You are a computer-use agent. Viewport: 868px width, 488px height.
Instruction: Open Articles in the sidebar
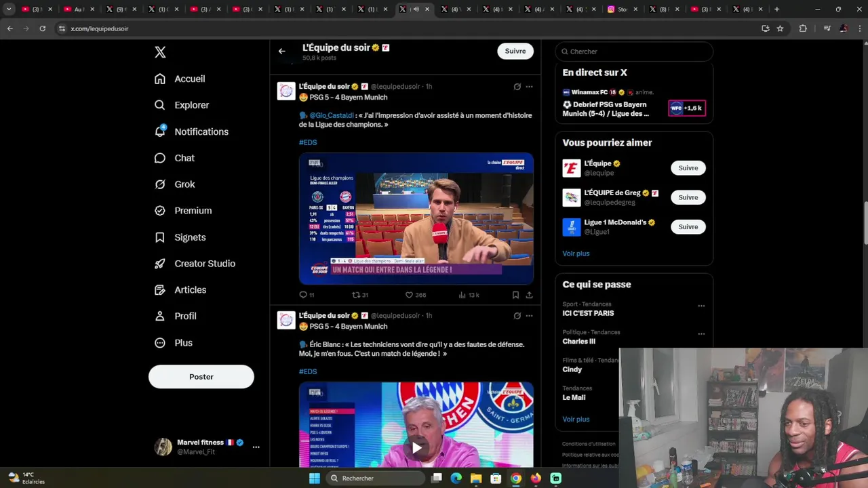point(180,290)
